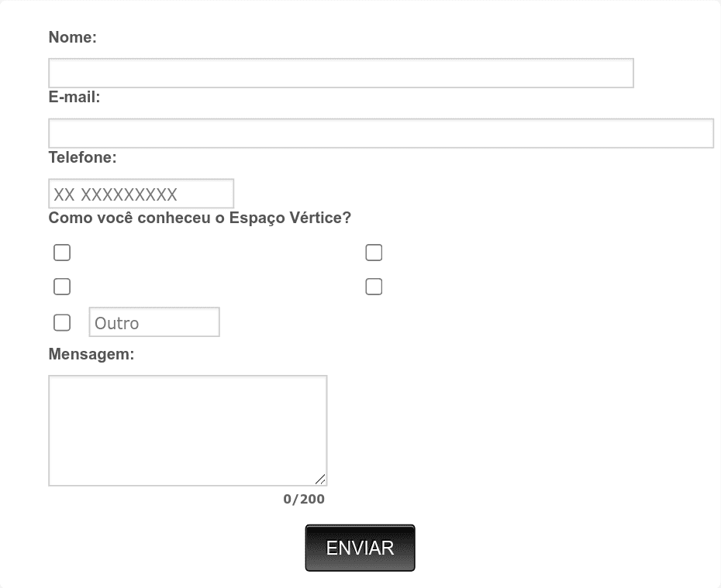
Task: Click the 'Como você conheceu o Espaço Vértice?' heading
Action: [199, 218]
